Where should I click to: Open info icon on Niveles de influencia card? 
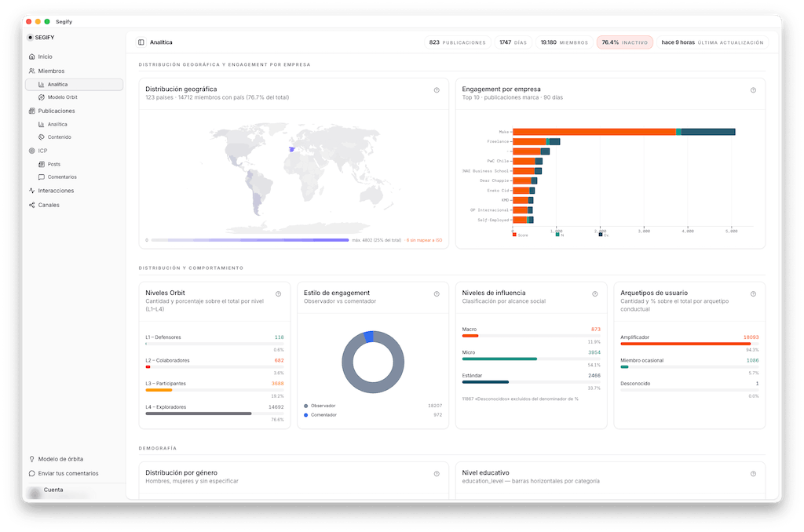595,294
